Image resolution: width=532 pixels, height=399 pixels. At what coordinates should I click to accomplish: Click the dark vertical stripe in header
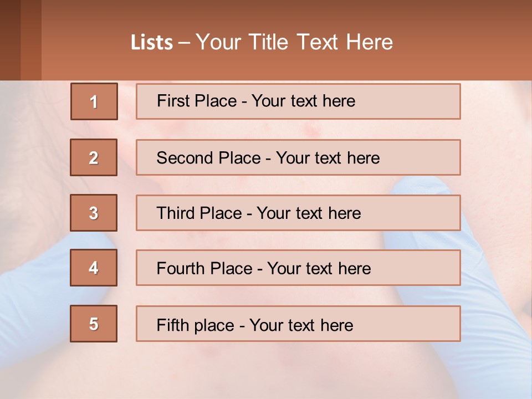30,40
